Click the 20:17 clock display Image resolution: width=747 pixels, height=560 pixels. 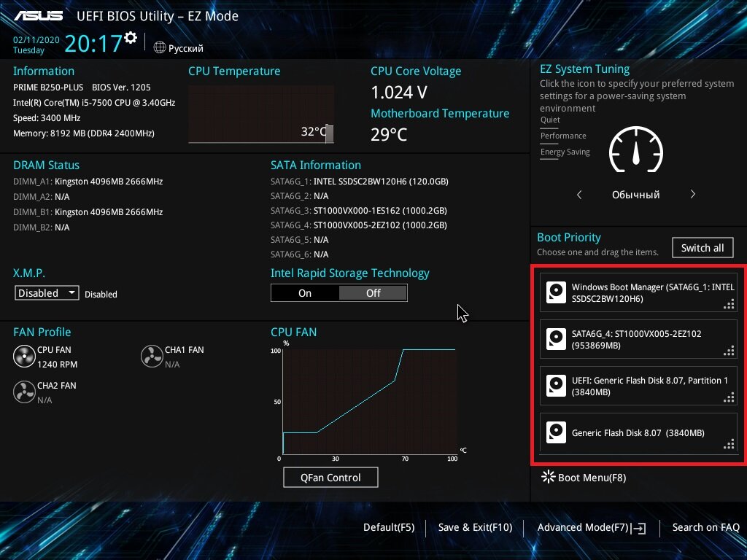point(94,43)
